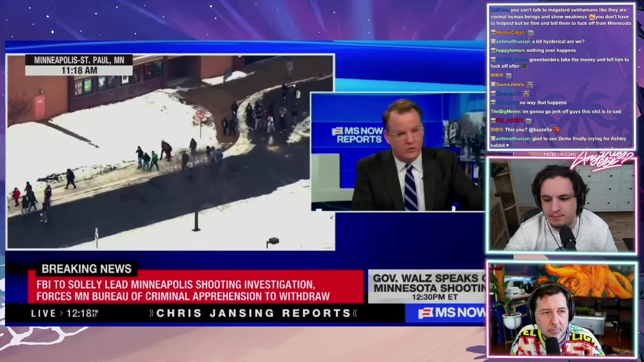644x362 pixels.
Task: Select message "This you?" in chat
Action: (x=516, y=130)
